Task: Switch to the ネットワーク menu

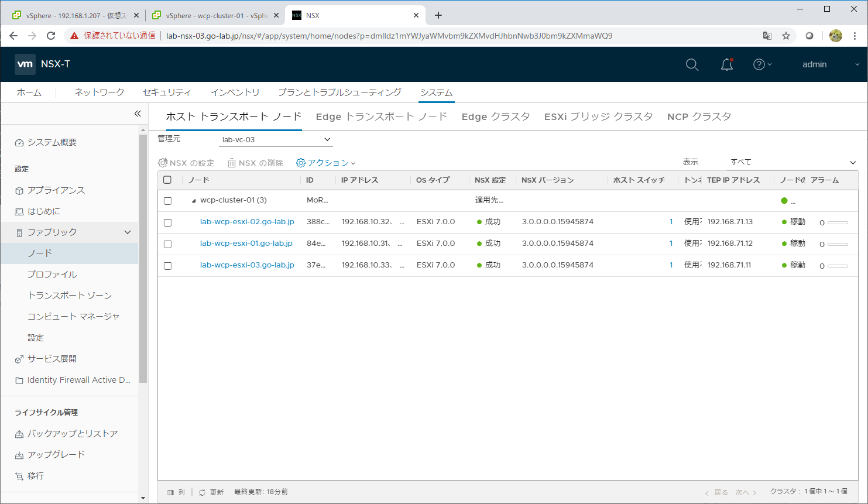Action: coord(100,92)
